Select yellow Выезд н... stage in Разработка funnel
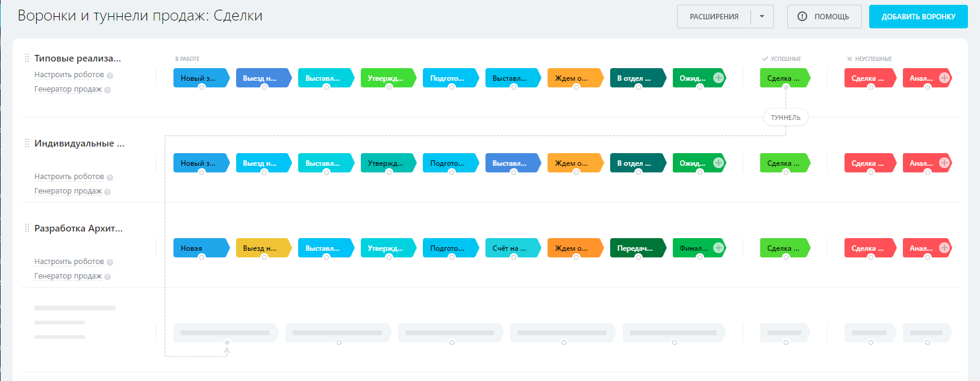 point(262,248)
